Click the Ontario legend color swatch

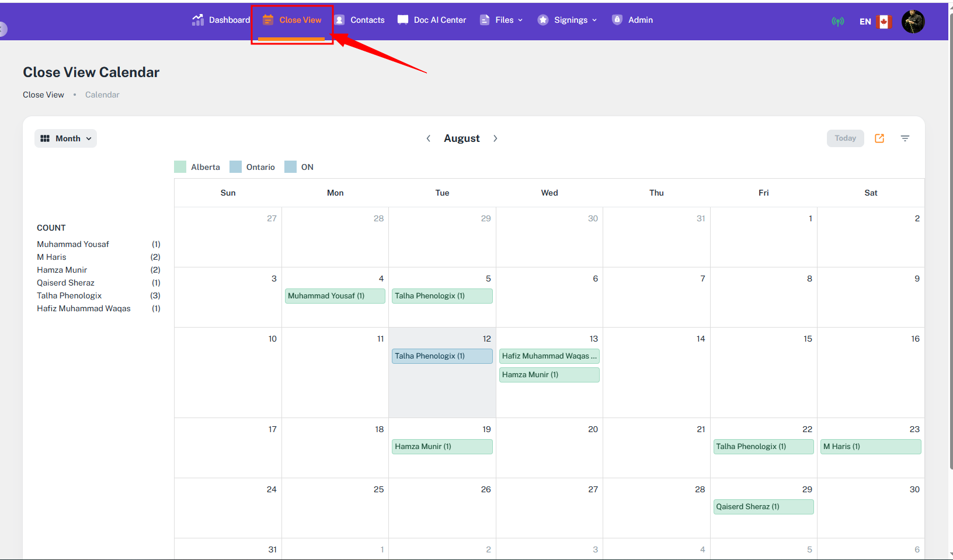tap(235, 167)
